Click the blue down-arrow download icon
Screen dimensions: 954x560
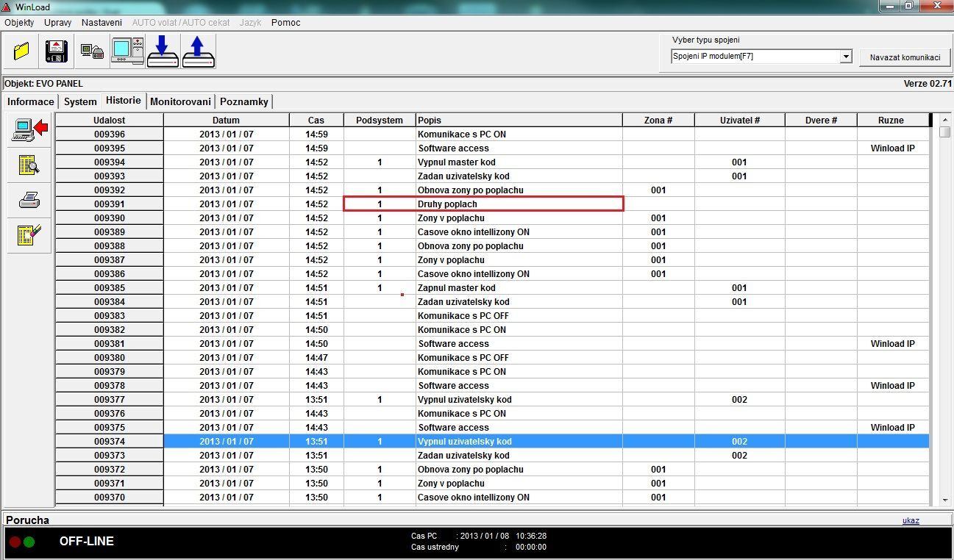(x=163, y=51)
